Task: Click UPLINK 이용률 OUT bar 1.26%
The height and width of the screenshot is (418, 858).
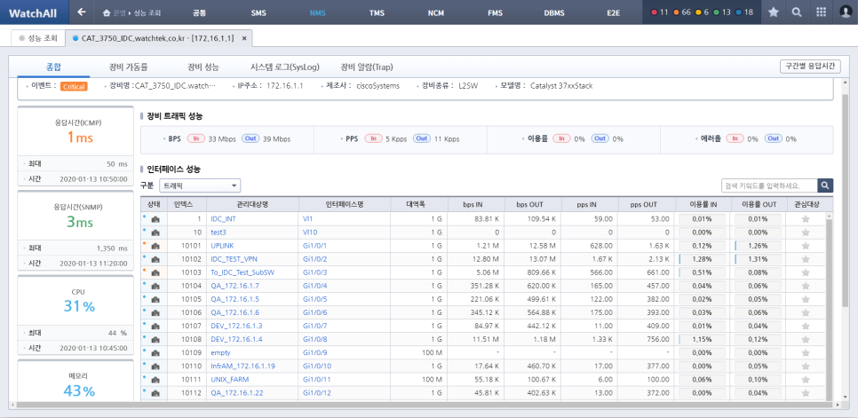Action: (x=758, y=246)
